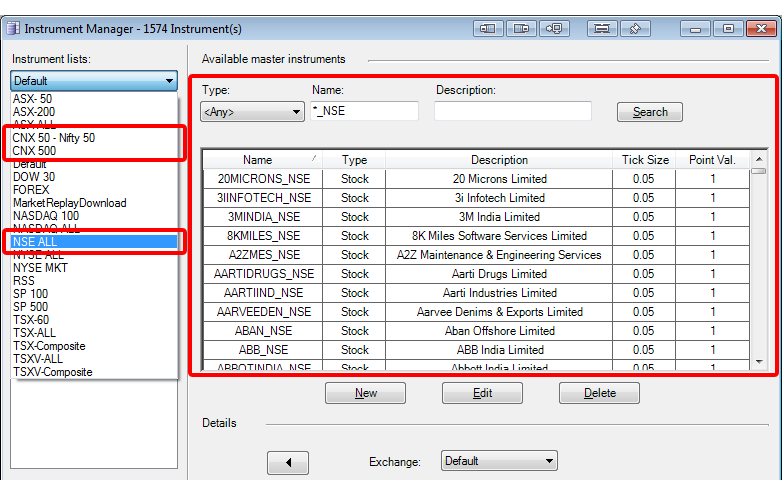Select TSXV-Composite list
Image resolution: width=782 pixels, height=480 pixels.
[52, 372]
